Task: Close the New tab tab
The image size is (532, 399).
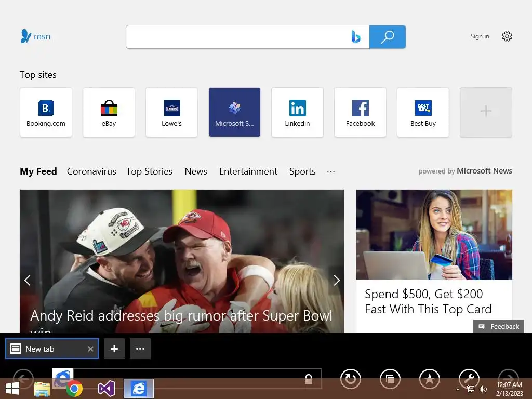Action: pos(90,349)
